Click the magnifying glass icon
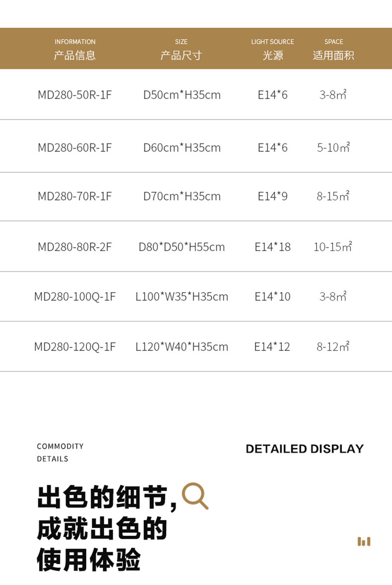 coord(195,496)
